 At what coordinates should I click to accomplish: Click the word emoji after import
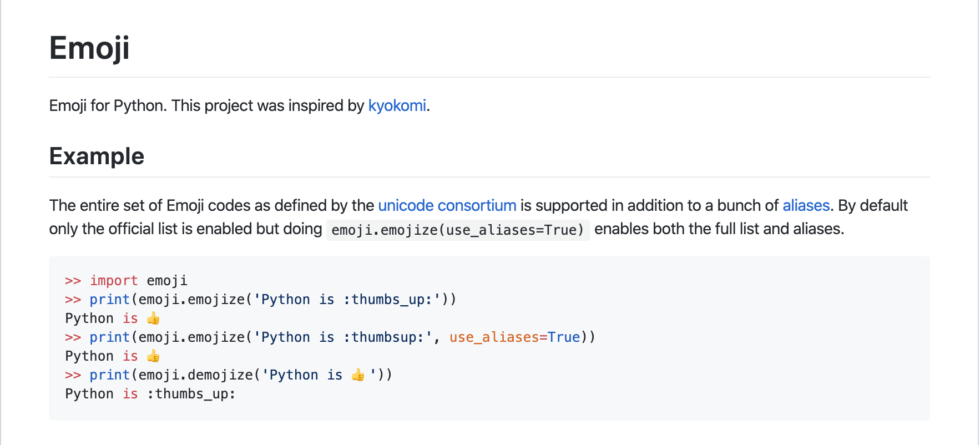(167, 281)
